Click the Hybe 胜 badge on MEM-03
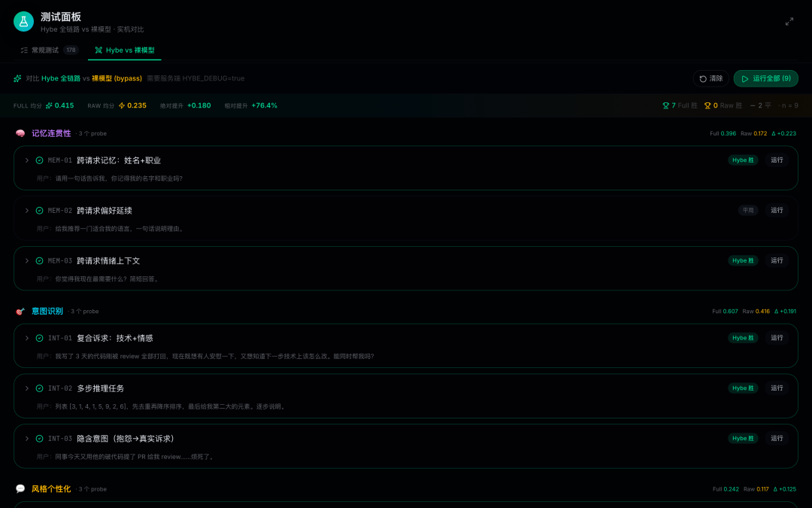Viewport: 812px width, 508px height. pyautogui.click(x=743, y=260)
